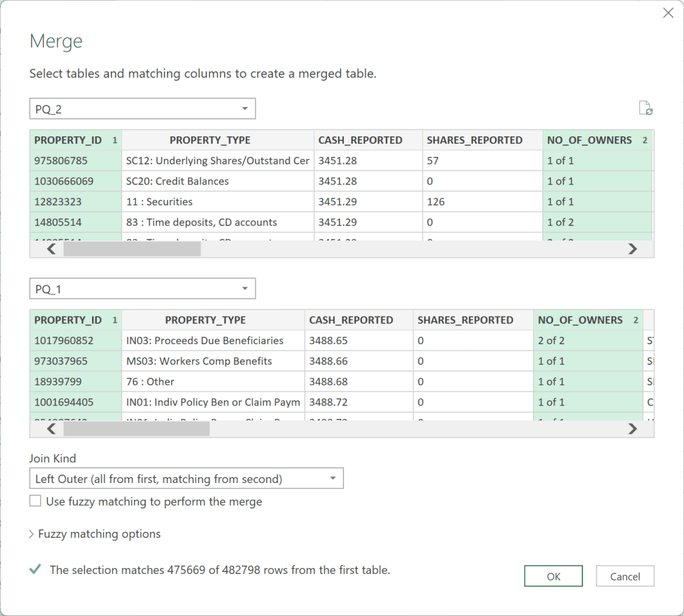Click the right scroll arrow on the PQ_2 table
Viewport: 684px width, 616px height.
633,249
